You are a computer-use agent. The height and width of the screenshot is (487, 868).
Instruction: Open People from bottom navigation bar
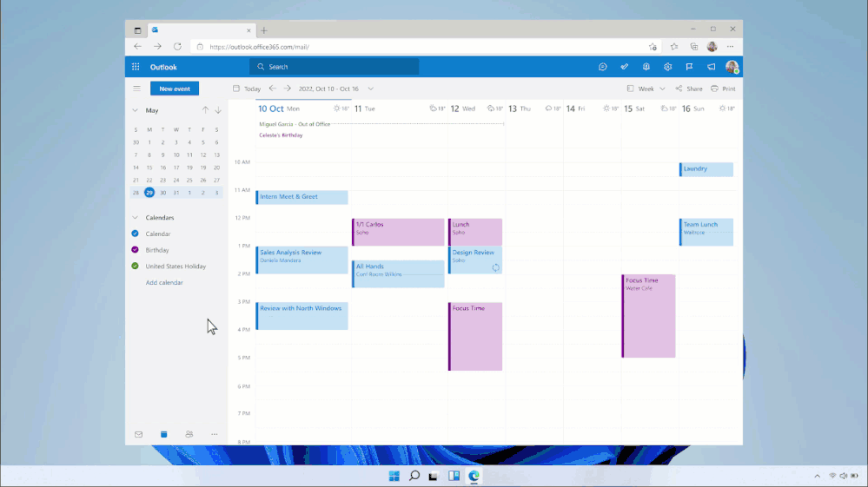(189, 434)
